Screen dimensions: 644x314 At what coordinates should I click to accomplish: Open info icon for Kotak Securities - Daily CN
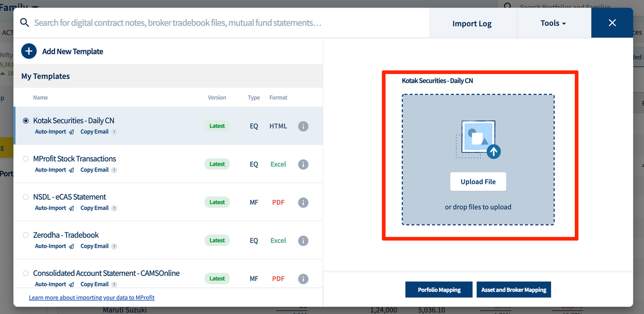[x=303, y=126]
